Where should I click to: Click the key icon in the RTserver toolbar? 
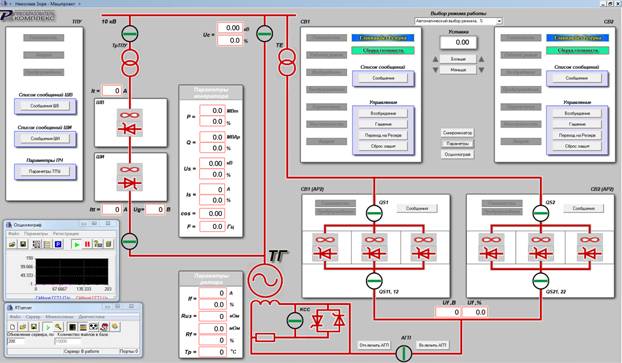(58, 327)
